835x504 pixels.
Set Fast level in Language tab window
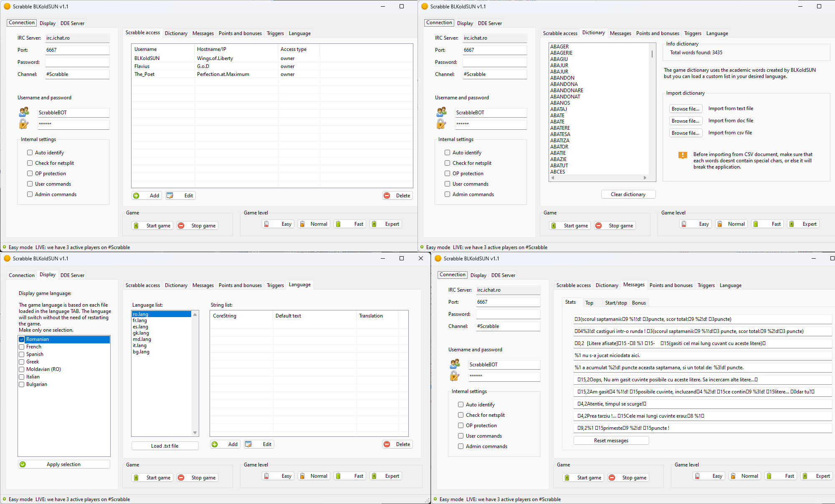(x=350, y=476)
